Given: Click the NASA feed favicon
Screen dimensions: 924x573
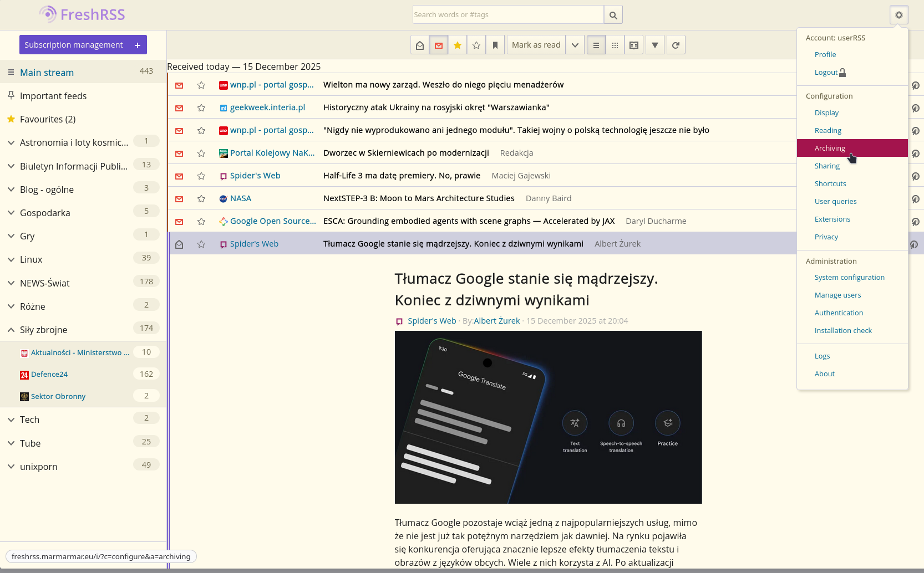Looking at the screenshot, I should [x=224, y=199].
